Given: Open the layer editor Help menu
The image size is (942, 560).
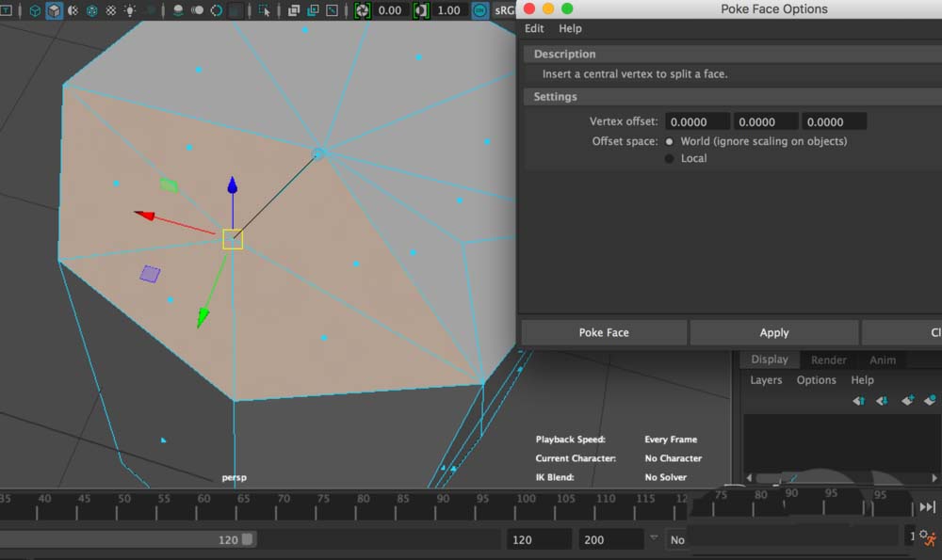Looking at the screenshot, I should (862, 380).
